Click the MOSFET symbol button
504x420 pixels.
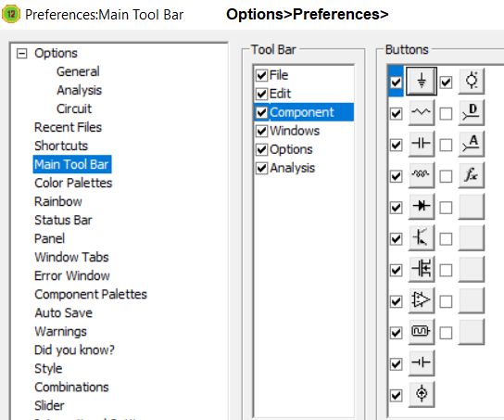pos(422,269)
